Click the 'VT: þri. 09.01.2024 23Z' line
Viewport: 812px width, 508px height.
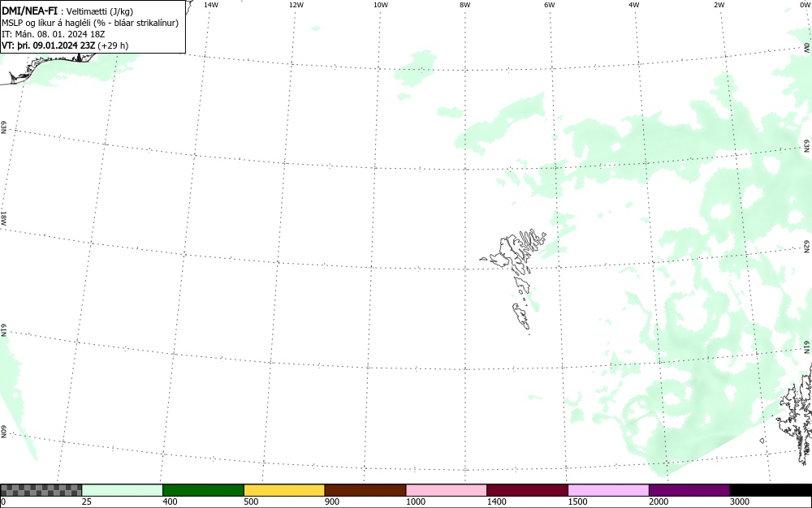(x=65, y=45)
